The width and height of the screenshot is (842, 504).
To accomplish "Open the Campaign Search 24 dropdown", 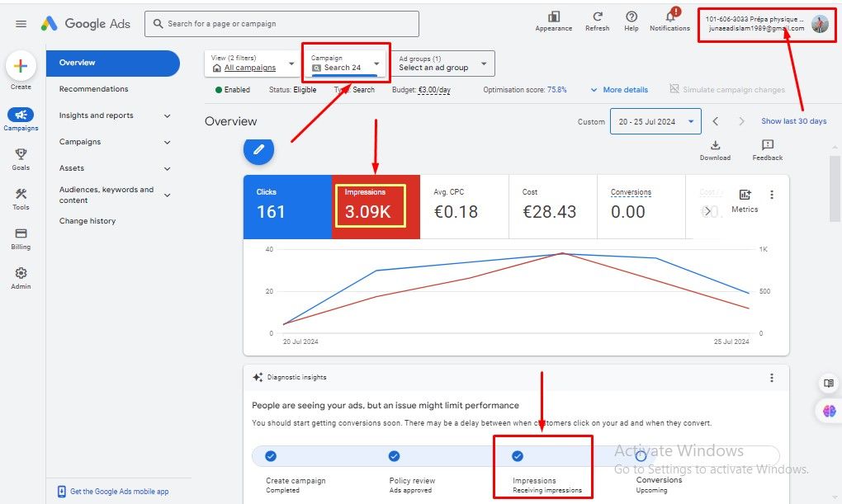I will coord(346,64).
